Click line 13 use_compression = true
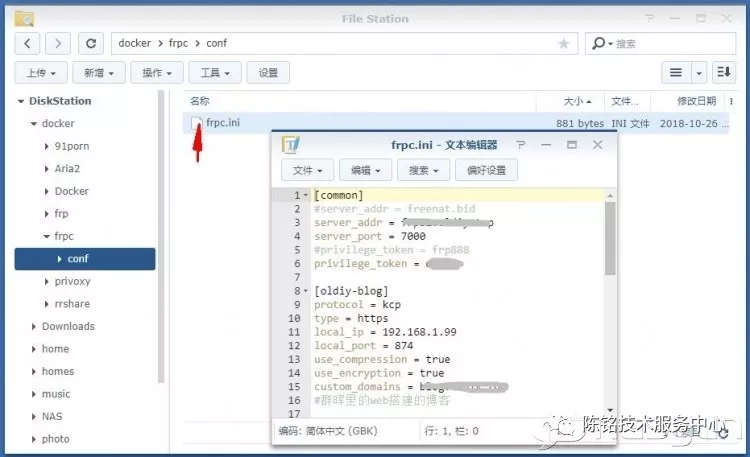Screen dimensions: 750x457 click(x=382, y=359)
